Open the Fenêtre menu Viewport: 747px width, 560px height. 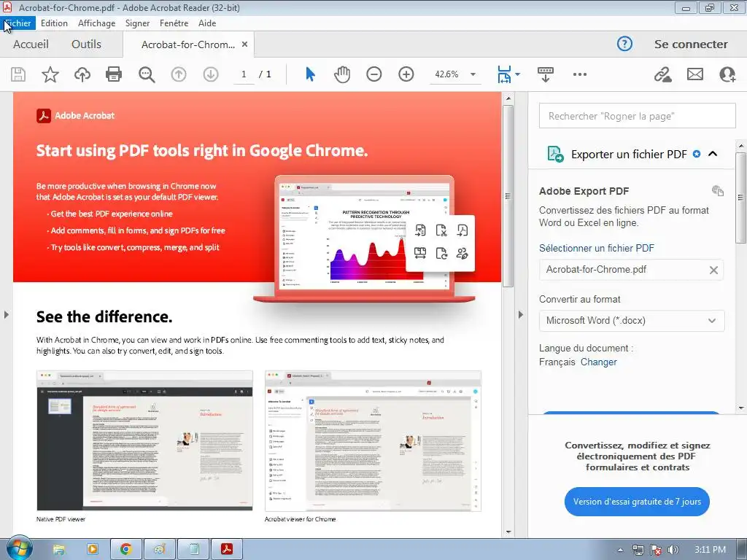pyautogui.click(x=174, y=23)
